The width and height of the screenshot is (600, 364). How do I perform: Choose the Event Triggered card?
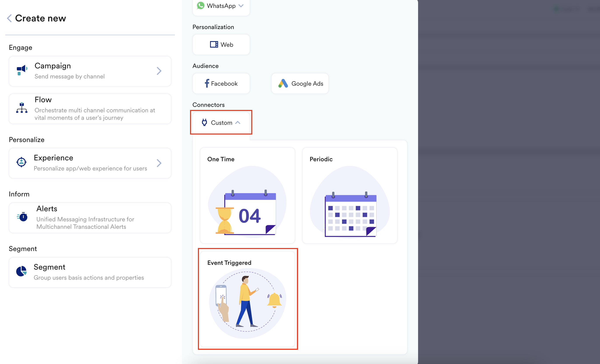click(x=247, y=299)
